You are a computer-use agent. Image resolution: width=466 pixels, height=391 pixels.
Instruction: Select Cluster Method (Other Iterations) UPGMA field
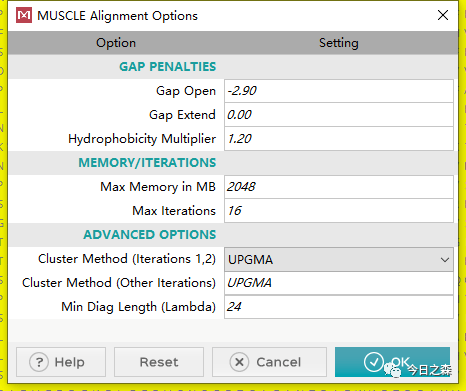point(339,283)
